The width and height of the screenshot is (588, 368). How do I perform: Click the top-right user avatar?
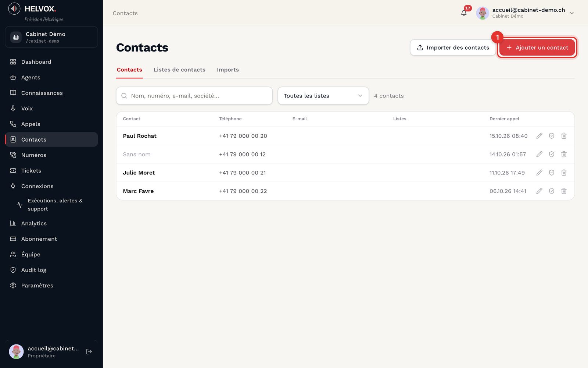pos(483,13)
